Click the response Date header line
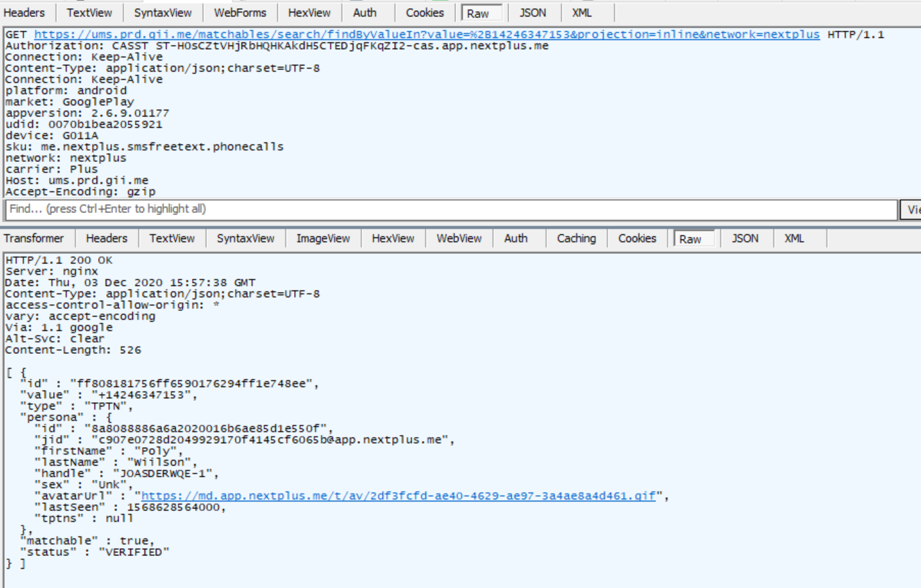 pyautogui.click(x=131, y=283)
